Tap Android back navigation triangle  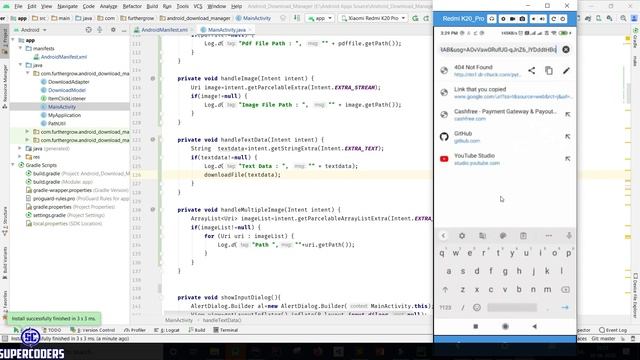click(x=534, y=326)
